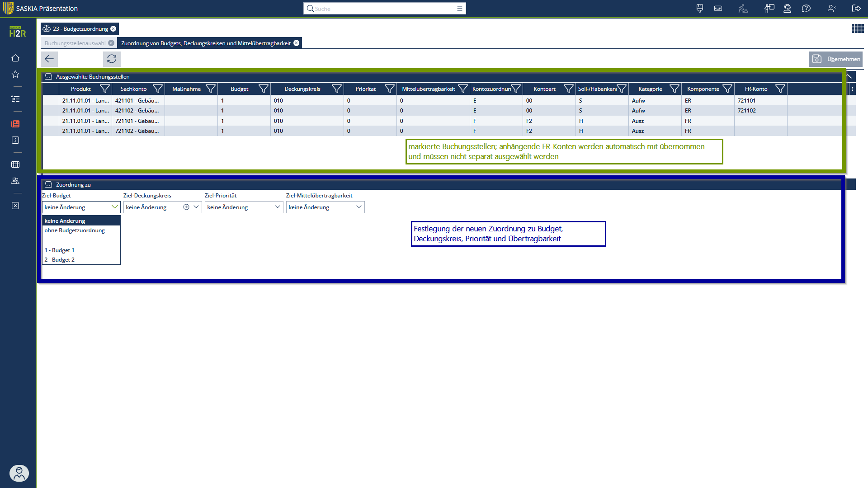Viewport: 868px width, 488px height.
Task: Open the Ziel-Budget dropdown
Action: (114, 207)
